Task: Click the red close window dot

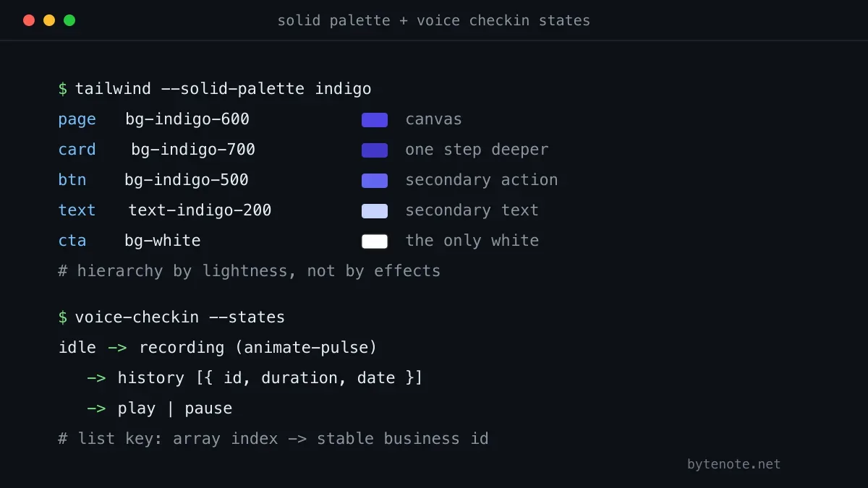Action: (29, 20)
